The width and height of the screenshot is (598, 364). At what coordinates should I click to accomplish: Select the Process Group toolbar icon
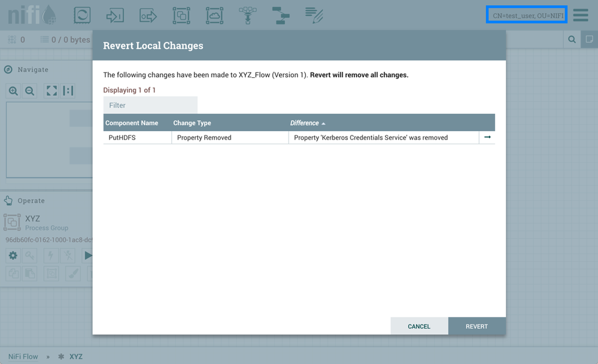pyautogui.click(x=181, y=14)
